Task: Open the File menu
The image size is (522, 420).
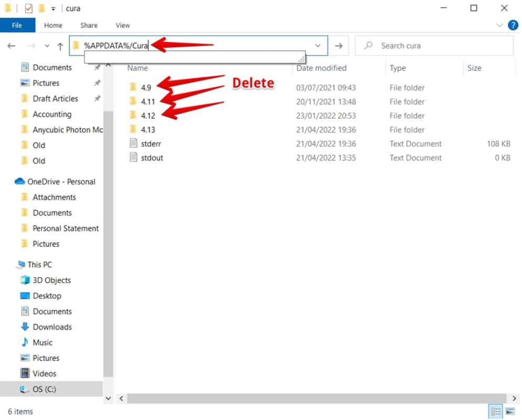Action: tap(17, 25)
